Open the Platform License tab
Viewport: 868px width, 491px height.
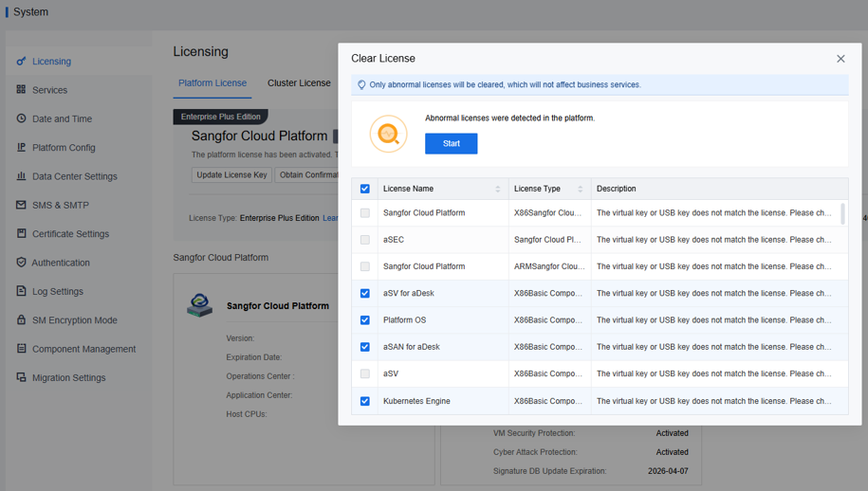pos(212,83)
